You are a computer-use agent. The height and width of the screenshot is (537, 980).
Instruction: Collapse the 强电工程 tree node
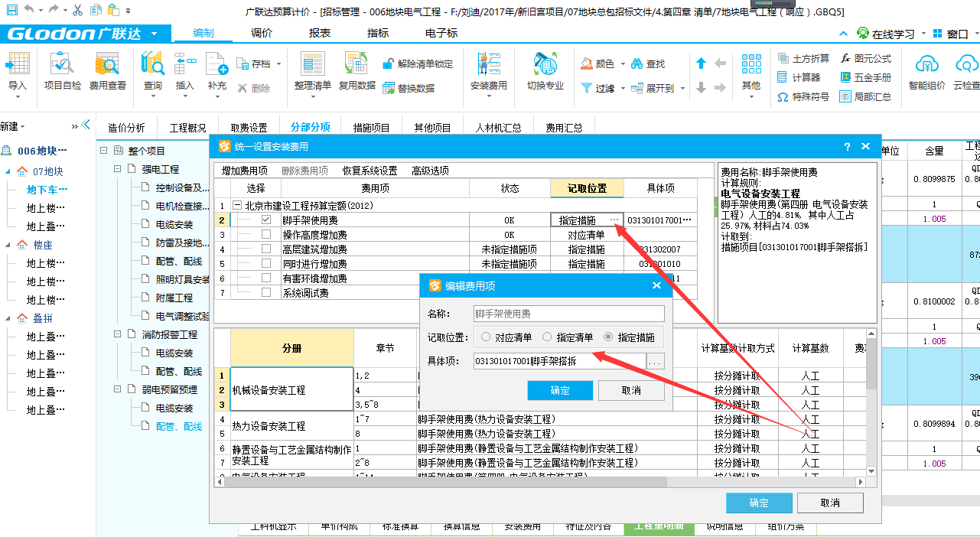(x=118, y=169)
